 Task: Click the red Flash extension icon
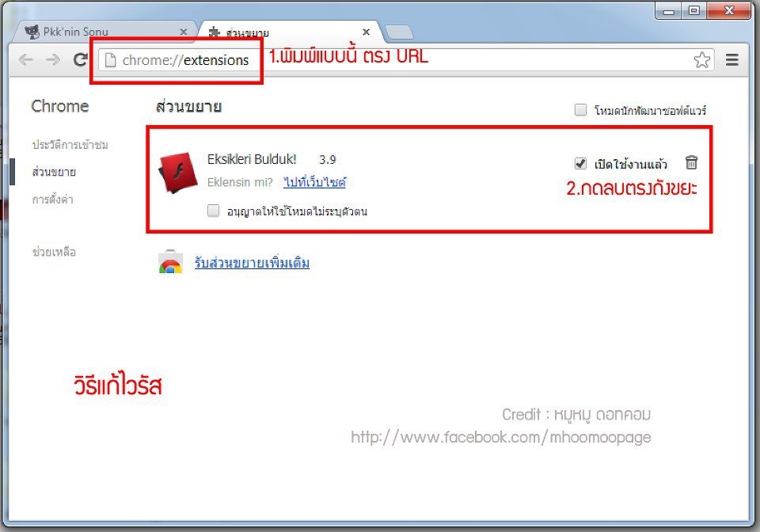(178, 173)
